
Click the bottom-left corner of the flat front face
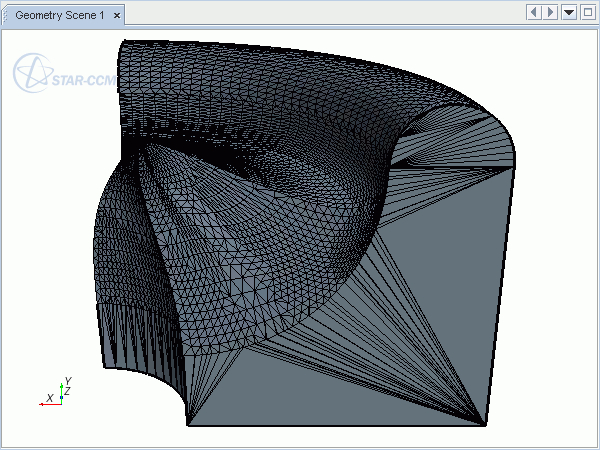pos(188,424)
